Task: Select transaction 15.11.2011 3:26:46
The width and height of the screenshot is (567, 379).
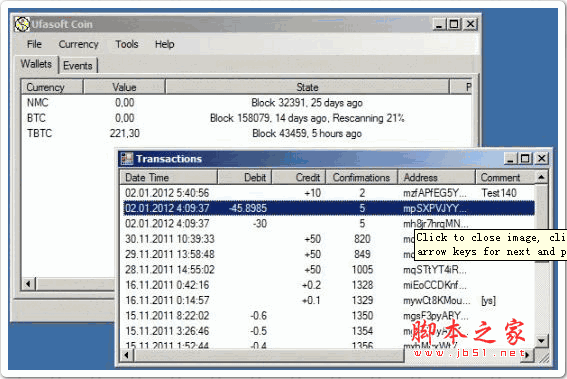Action: (x=328, y=331)
